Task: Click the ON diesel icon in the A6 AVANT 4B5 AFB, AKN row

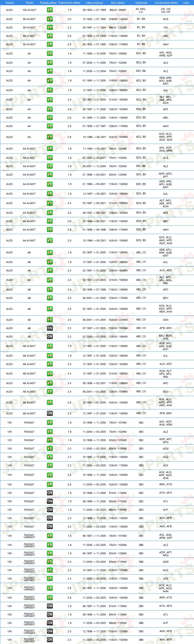Action: coord(50,413)
